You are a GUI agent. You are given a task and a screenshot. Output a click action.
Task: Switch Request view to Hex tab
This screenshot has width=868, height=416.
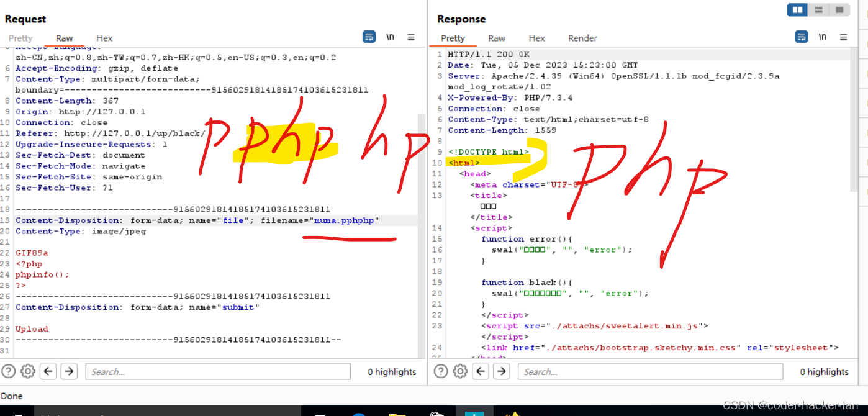(x=104, y=38)
